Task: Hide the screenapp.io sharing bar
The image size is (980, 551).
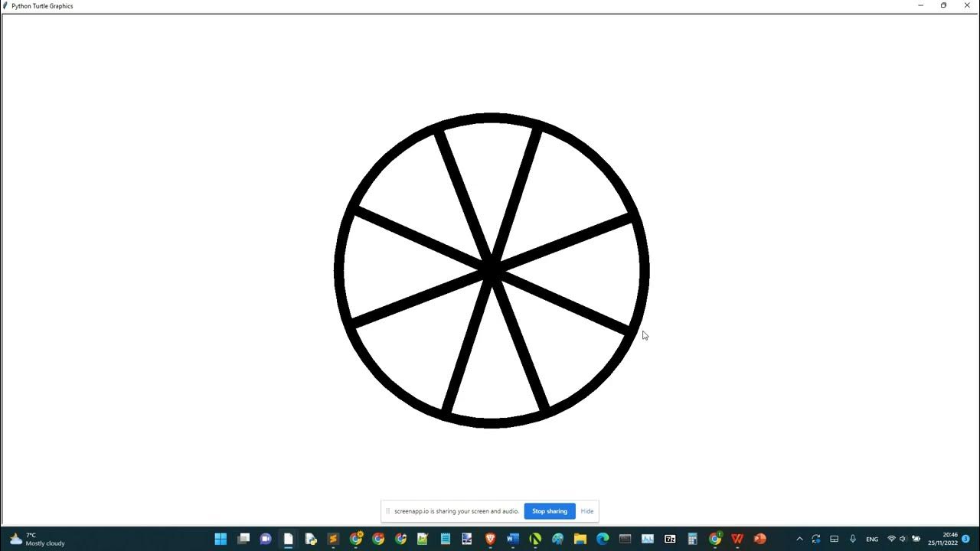Action: [x=586, y=511]
